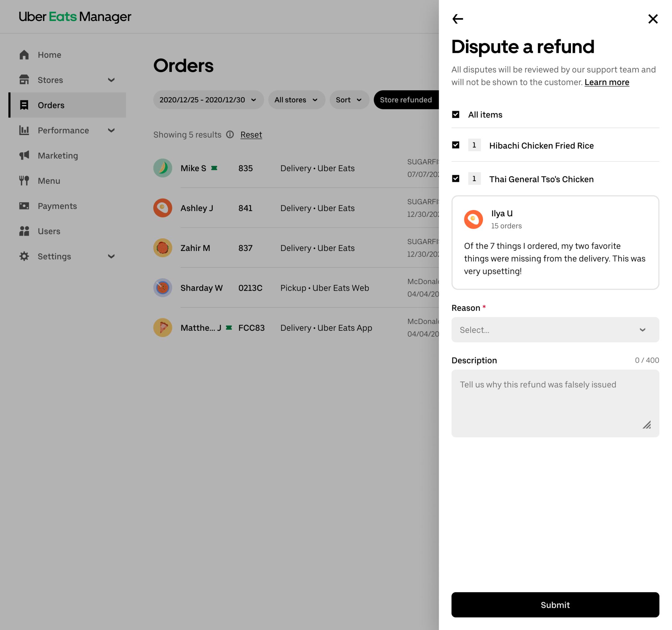The height and width of the screenshot is (630, 672).
Task: Click Hibachi Chicken Fried Rice item name
Action: point(541,145)
